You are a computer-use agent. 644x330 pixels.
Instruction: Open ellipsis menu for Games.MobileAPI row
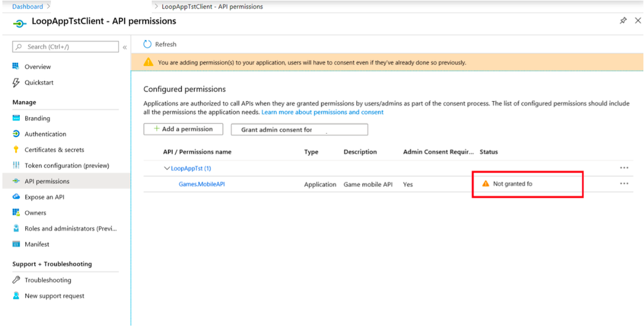[x=624, y=183]
